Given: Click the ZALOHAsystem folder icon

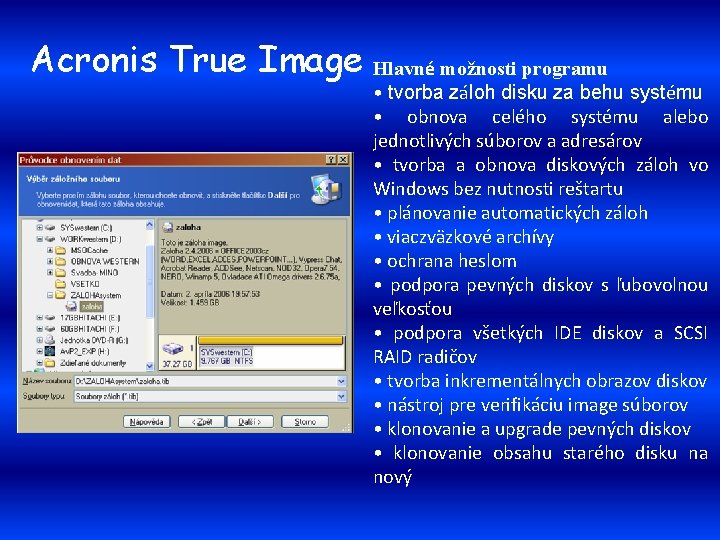Looking at the screenshot, I should [61, 295].
